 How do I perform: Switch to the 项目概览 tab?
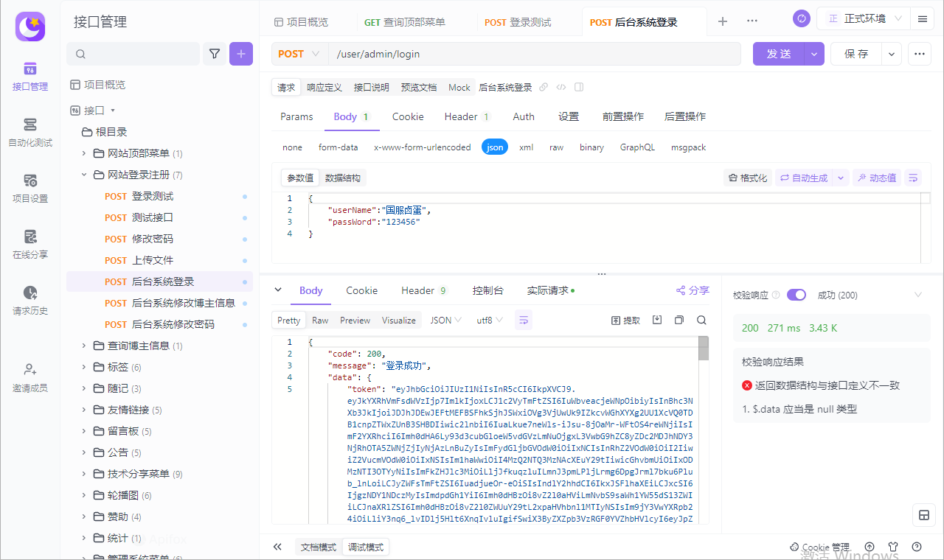tap(301, 22)
